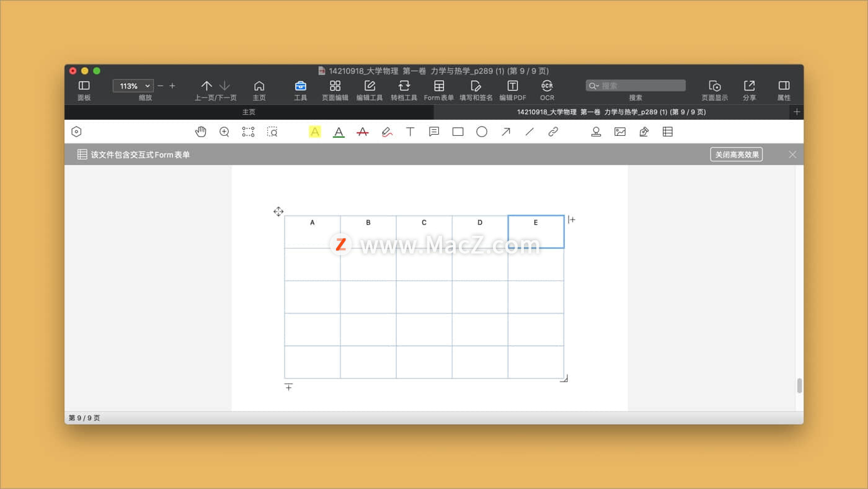868x489 pixels.
Task: Select the freehand ink pen tool
Action: (x=387, y=132)
